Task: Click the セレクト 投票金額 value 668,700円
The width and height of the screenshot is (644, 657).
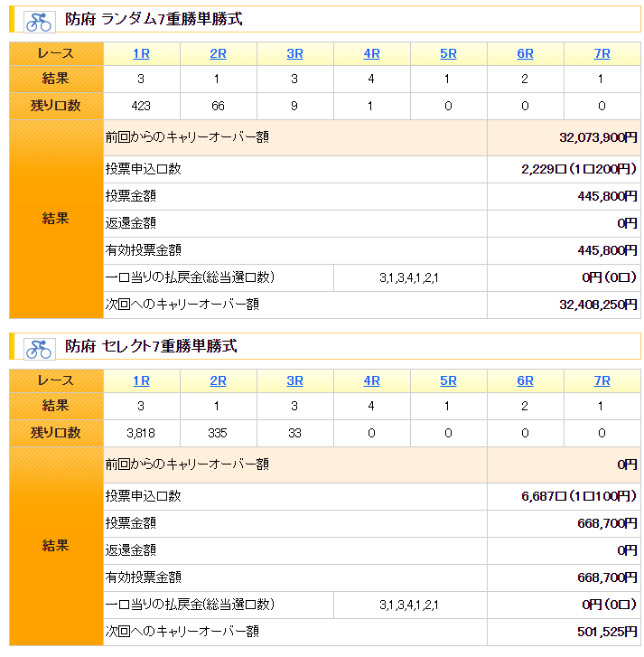Action: [607, 523]
